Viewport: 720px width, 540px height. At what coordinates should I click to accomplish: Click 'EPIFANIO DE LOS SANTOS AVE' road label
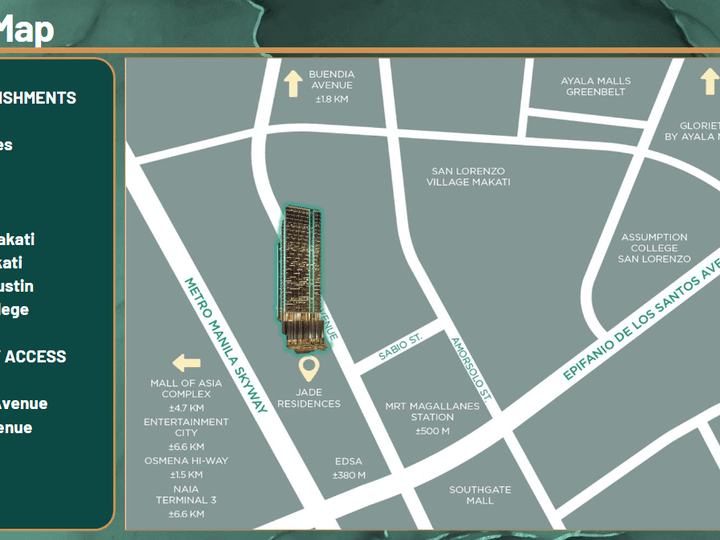641,320
